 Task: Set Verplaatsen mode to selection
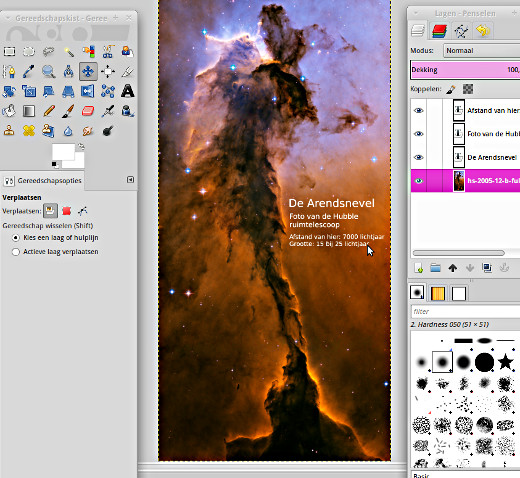(67, 211)
